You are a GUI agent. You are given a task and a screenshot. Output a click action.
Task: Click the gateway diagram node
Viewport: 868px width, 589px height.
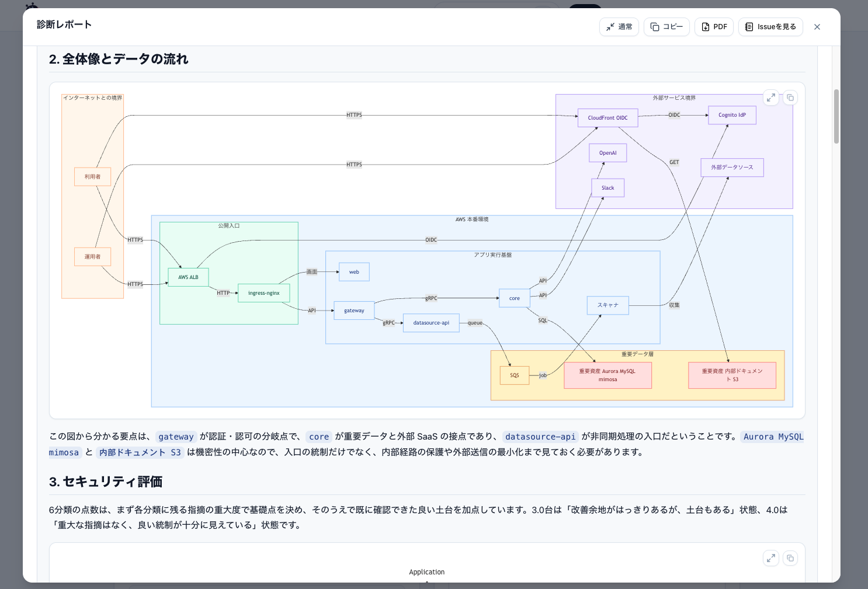coord(354,311)
